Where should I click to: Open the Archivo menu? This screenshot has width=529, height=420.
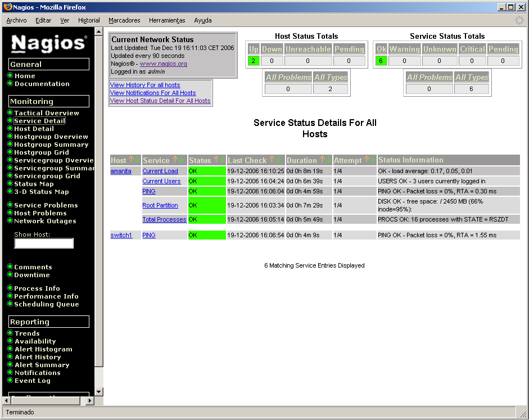tap(16, 21)
